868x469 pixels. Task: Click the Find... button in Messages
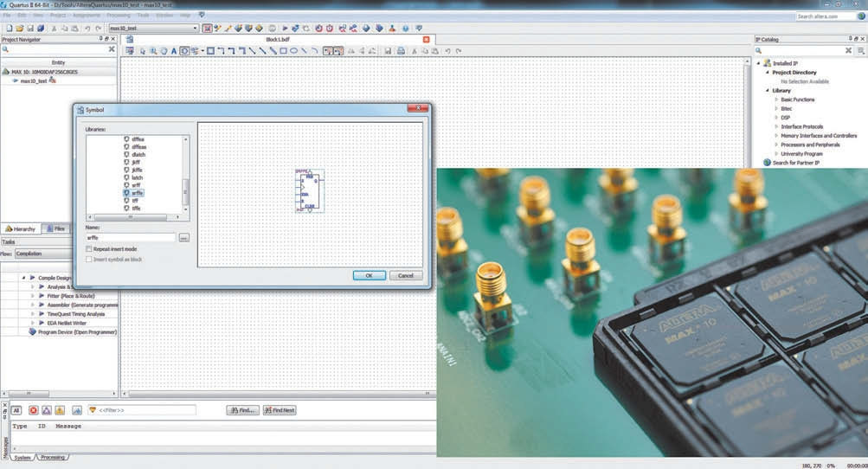click(242, 410)
